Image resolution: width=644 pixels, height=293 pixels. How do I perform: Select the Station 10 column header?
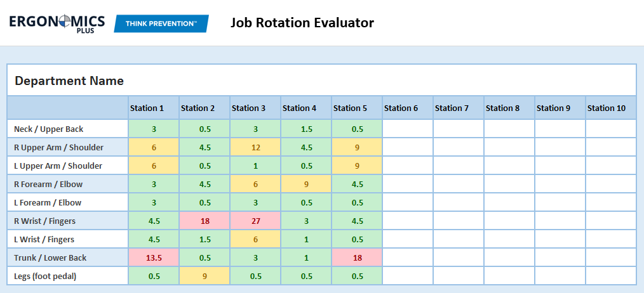tap(611, 108)
